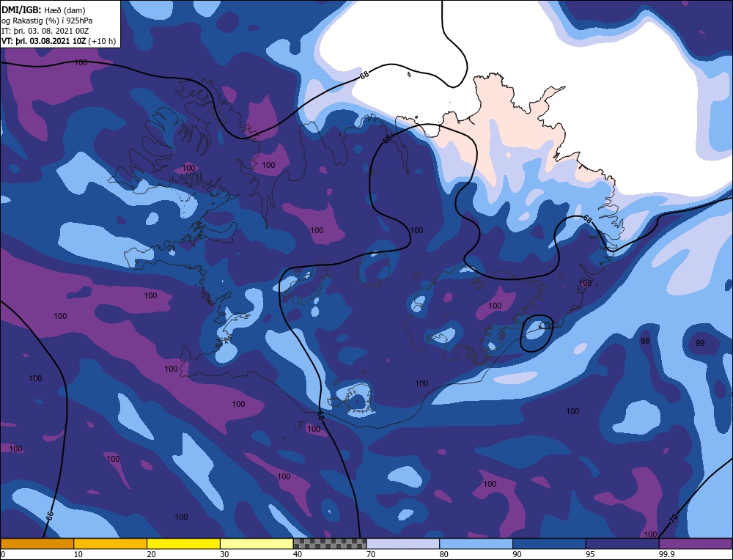Click the light blue 80-90 legend swatch

[476, 544]
